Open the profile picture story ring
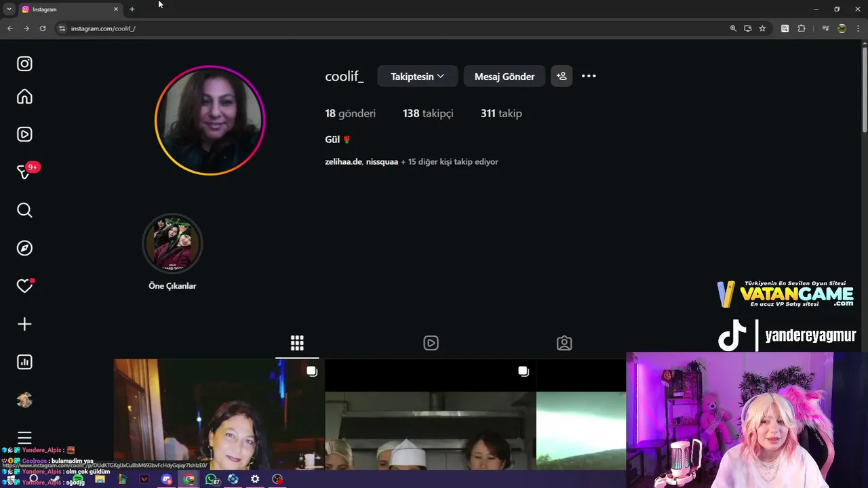The image size is (868, 488). click(210, 121)
